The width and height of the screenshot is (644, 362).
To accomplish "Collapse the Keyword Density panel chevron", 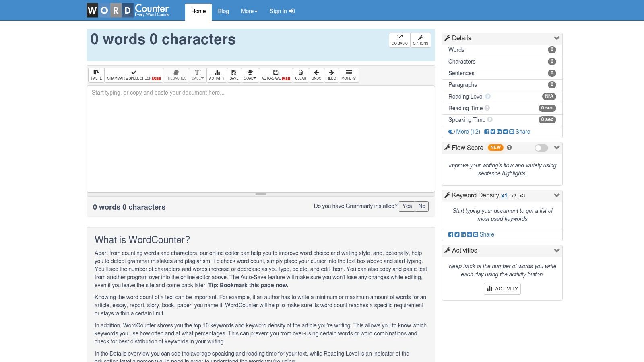I will click(x=557, y=195).
